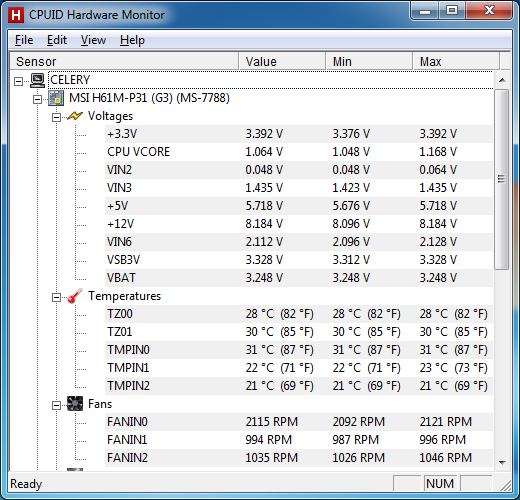The width and height of the screenshot is (520, 500).
Task: Select the +3.3V voltage row
Action: [x=299, y=134]
